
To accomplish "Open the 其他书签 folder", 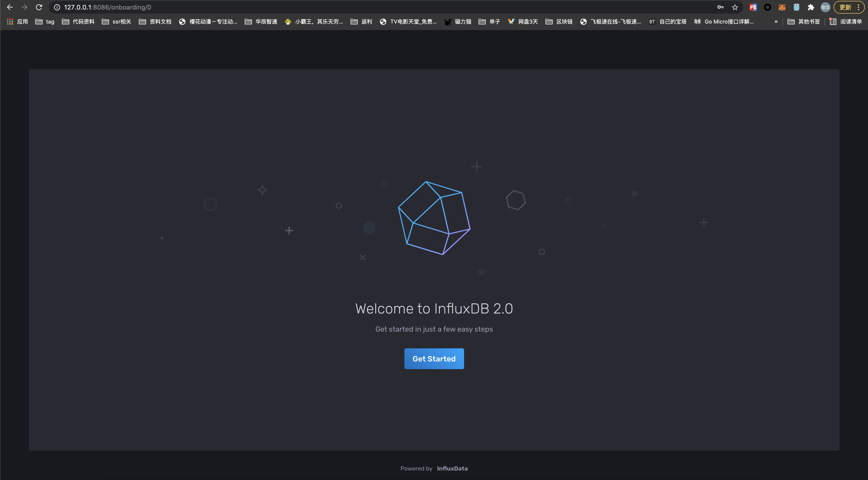I will click(803, 21).
